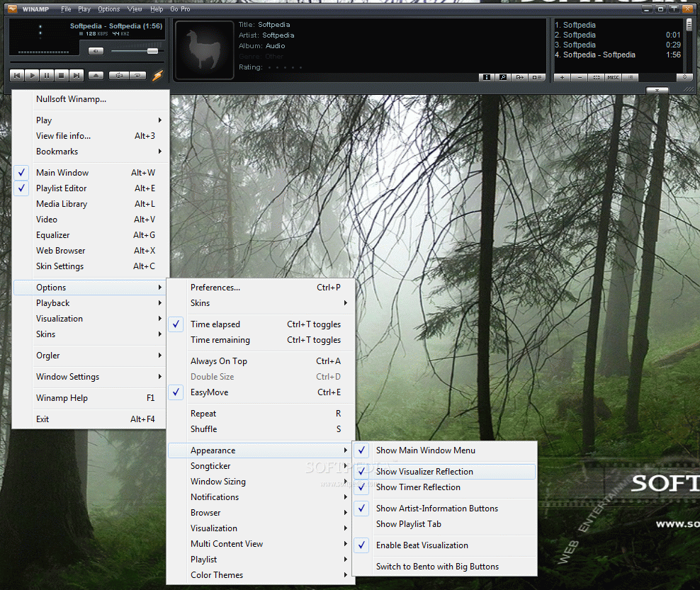Choose Nullsoft Winamp... about entry

point(91,99)
